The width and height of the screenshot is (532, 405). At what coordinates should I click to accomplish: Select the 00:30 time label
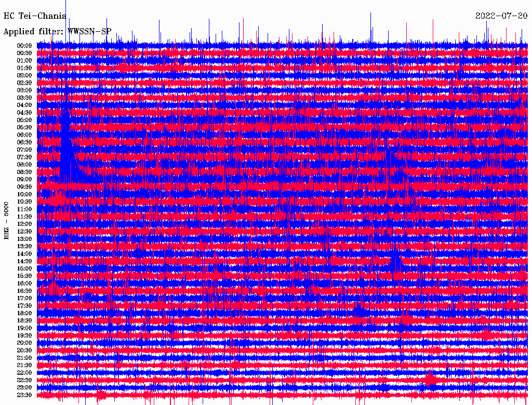point(24,53)
